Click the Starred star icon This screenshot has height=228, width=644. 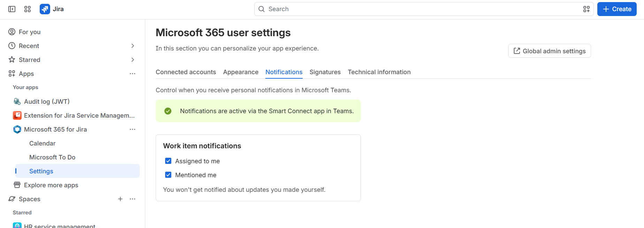pos(12,60)
